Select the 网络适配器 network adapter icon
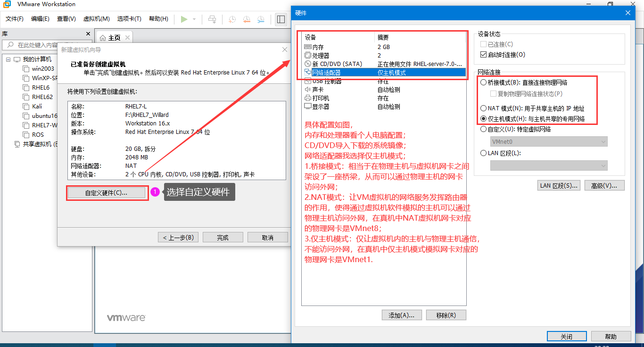This screenshot has height=347, width=644. (x=308, y=73)
